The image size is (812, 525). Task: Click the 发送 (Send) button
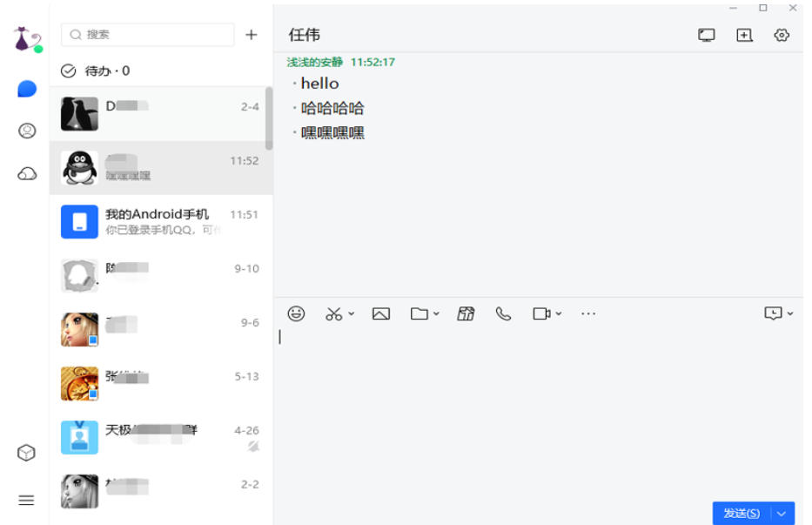pos(743,513)
